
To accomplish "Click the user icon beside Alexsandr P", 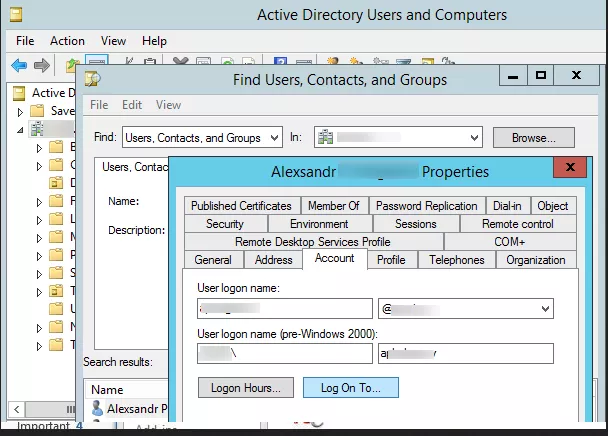I will 97,408.
